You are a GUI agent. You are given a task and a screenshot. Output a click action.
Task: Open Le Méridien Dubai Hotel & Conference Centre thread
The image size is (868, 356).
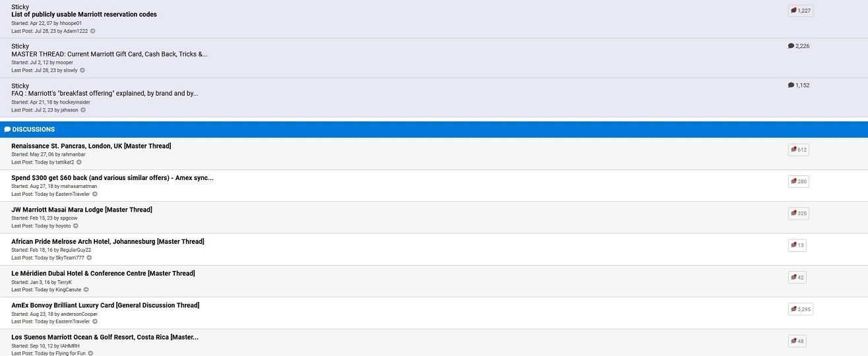[x=103, y=274]
